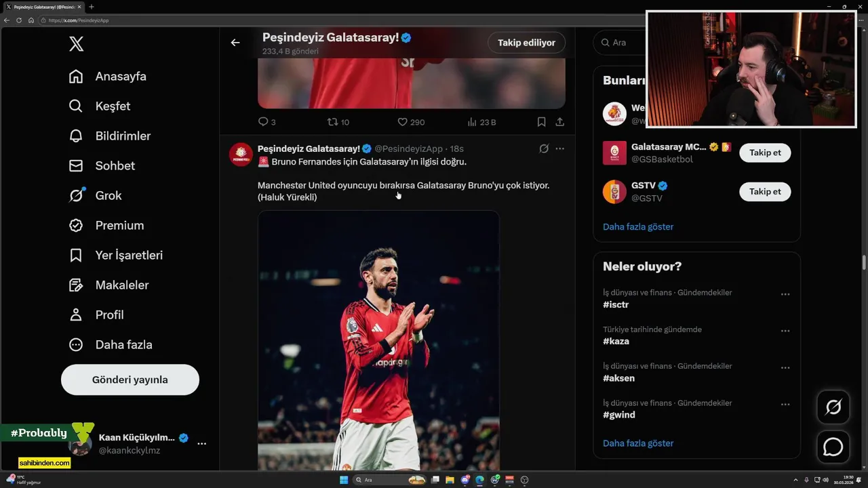The width and height of the screenshot is (868, 488).
Task: Open Makaleler articles
Action: coord(108,285)
